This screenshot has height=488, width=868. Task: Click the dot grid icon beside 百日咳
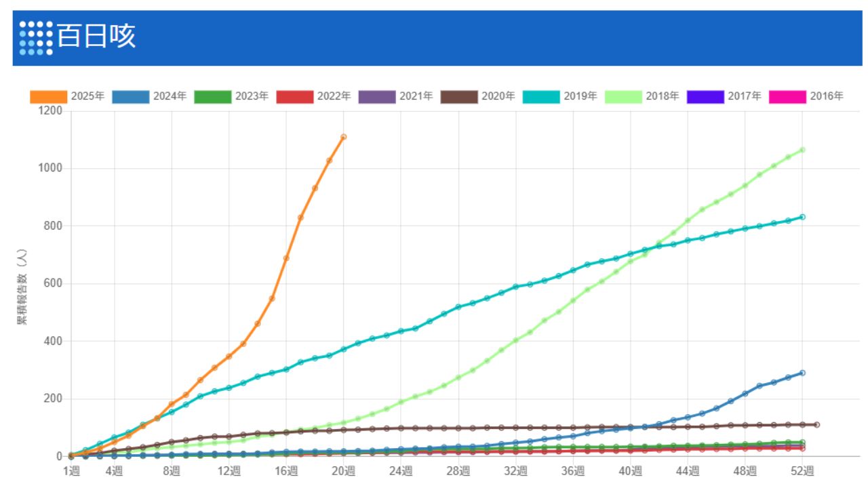[36, 37]
